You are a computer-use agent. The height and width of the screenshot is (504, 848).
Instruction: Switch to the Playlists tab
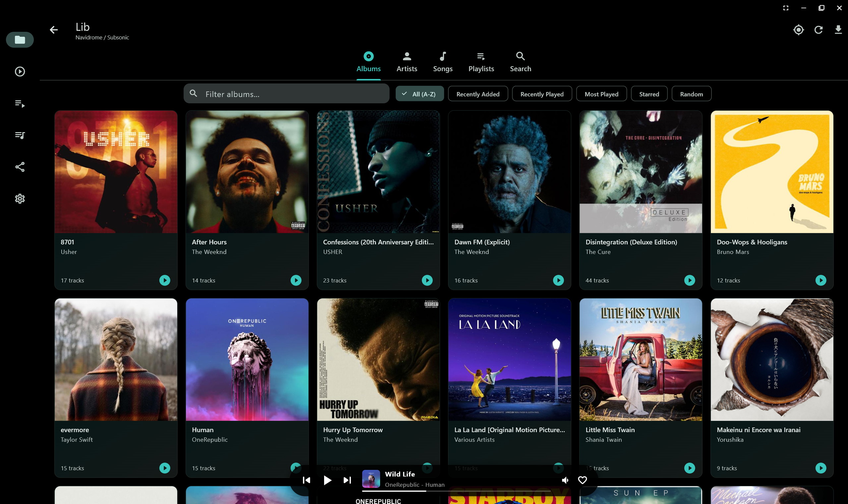[481, 62]
